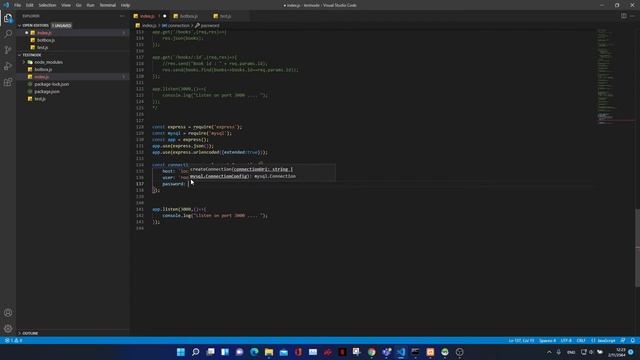Click the JavaScript language mode status item

pyautogui.click(x=603, y=340)
